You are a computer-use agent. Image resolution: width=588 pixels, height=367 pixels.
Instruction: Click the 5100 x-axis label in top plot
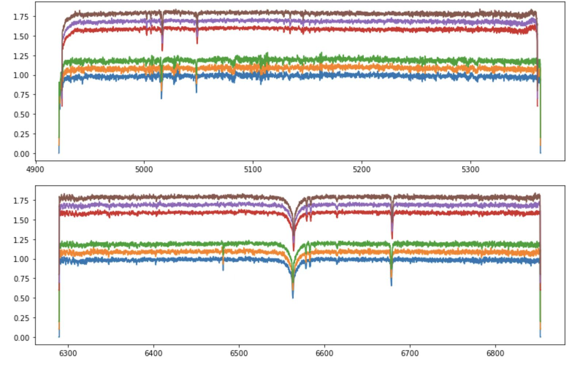(253, 170)
